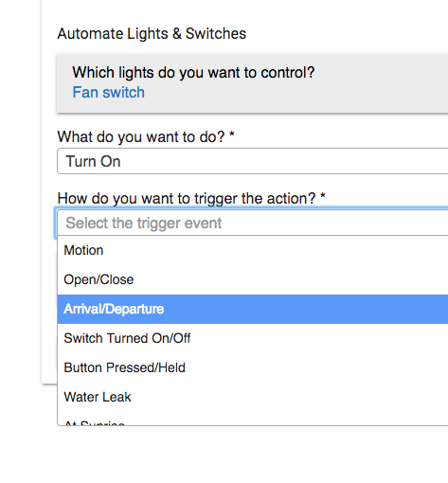Choose 'Button Pressed/Held' trigger event
448x483 pixels.
click(253, 367)
